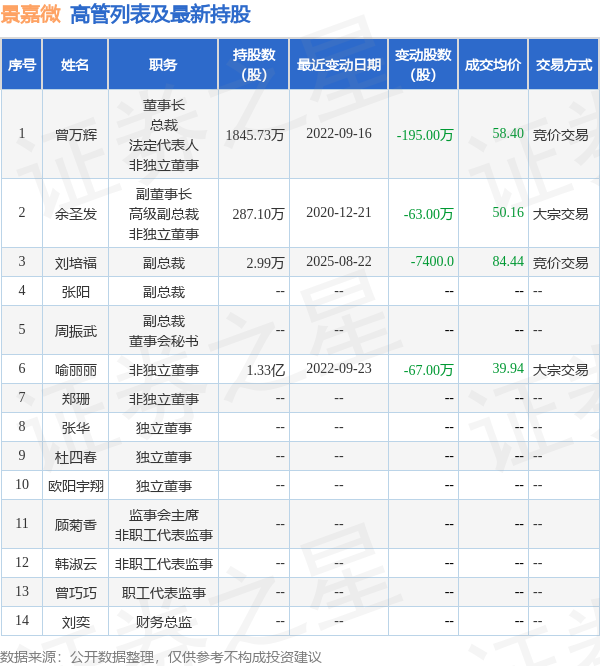The width and height of the screenshot is (600, 666).
Task: Click 竞价交易 in 曾万辉's row
Action: pyautogui.click(x=561, y=135)
